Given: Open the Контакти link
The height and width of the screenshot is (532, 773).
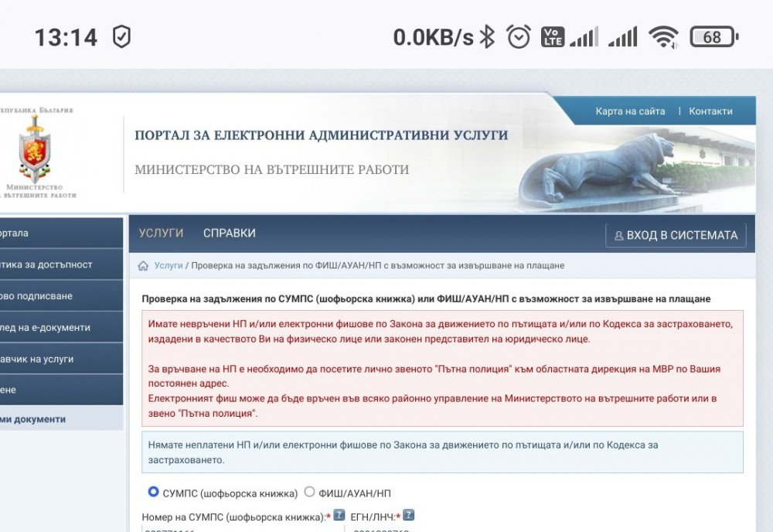Looking at the screenshot, I should [x=710, y=111].
